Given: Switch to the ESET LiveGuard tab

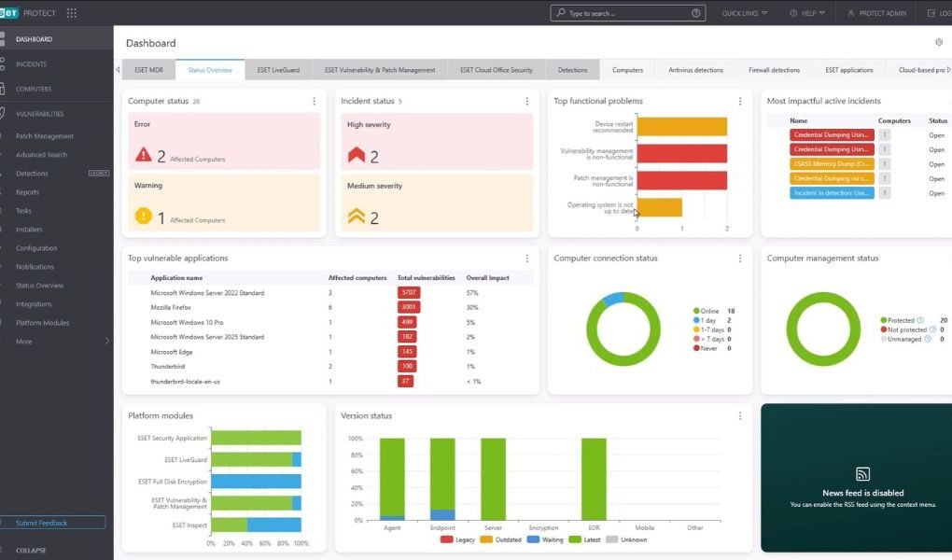Looking at the screenshot, I should (x=278, y=70).
